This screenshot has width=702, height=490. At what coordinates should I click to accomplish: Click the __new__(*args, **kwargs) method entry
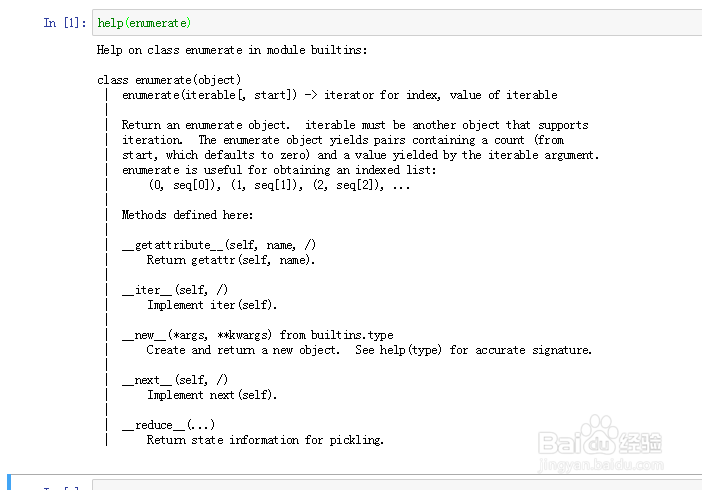[257, 335]
